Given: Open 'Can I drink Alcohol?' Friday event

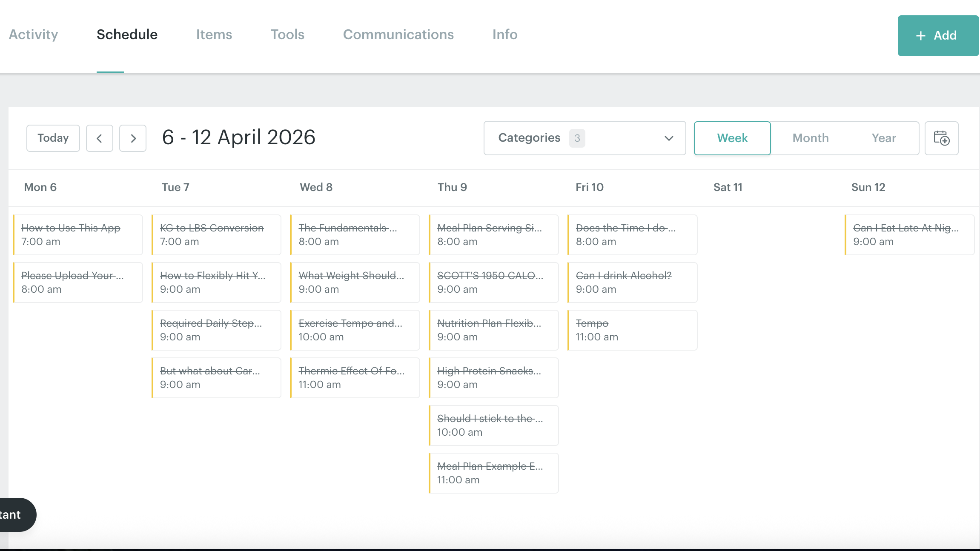Looking at the screenshot, I should pos(632,282).
